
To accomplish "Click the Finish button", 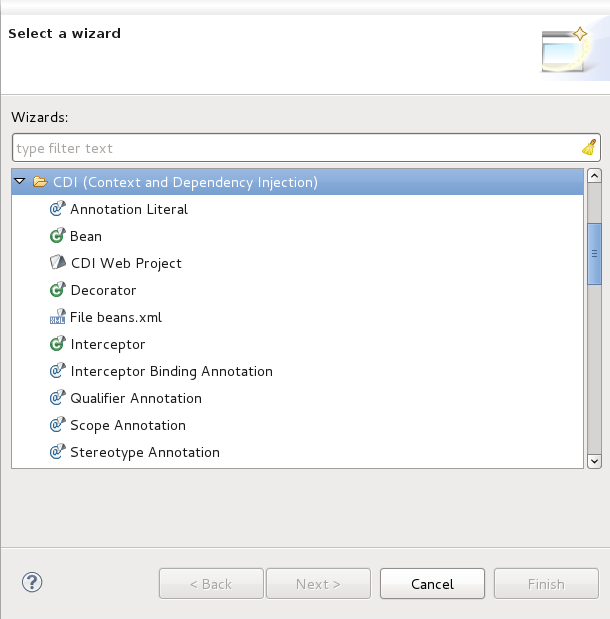I will click(546, 583).
